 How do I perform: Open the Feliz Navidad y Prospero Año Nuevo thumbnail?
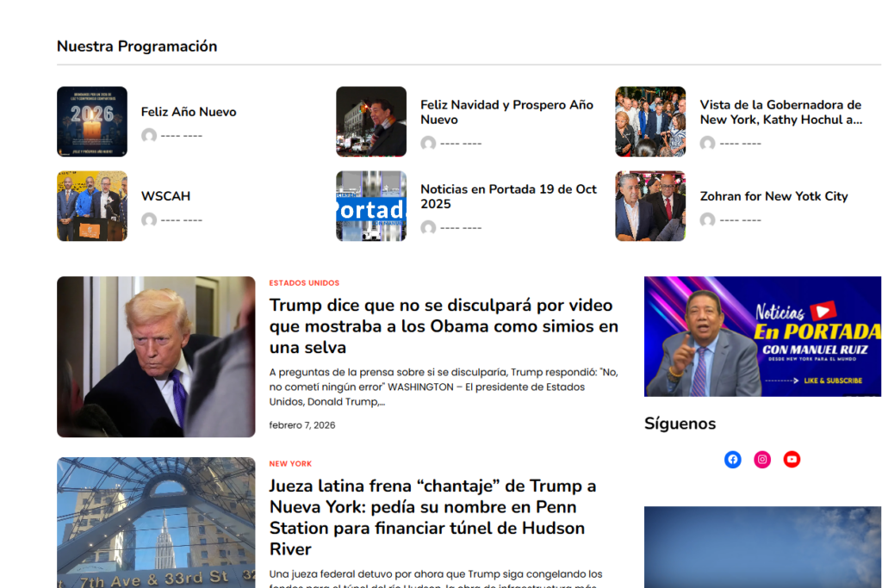[371, 121]
